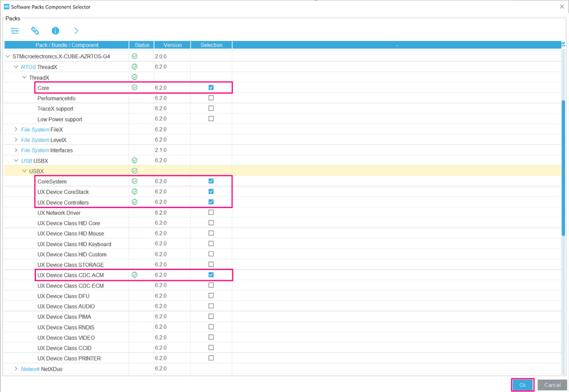Expand Network NetXDuo
This screenshot has height=392, width=569.
(16, 369)
